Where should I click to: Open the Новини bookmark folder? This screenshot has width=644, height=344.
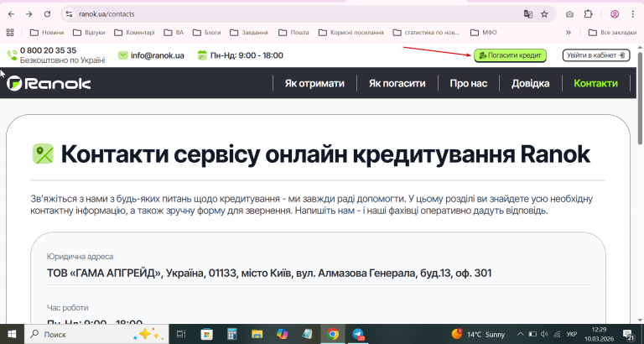coord(47,32)
